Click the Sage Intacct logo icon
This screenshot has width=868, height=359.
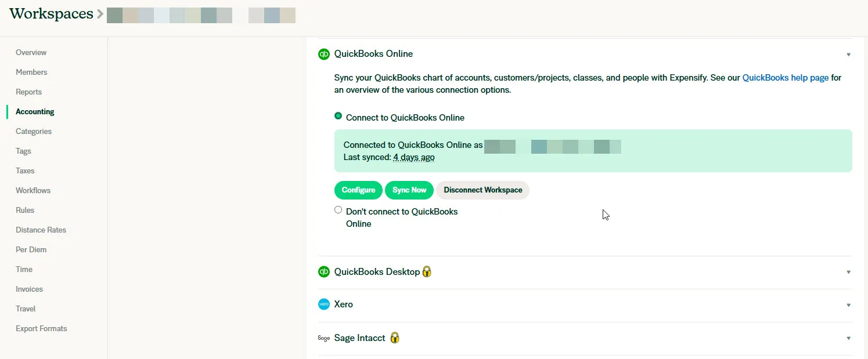pyautogui.click(x=323, y=338)
